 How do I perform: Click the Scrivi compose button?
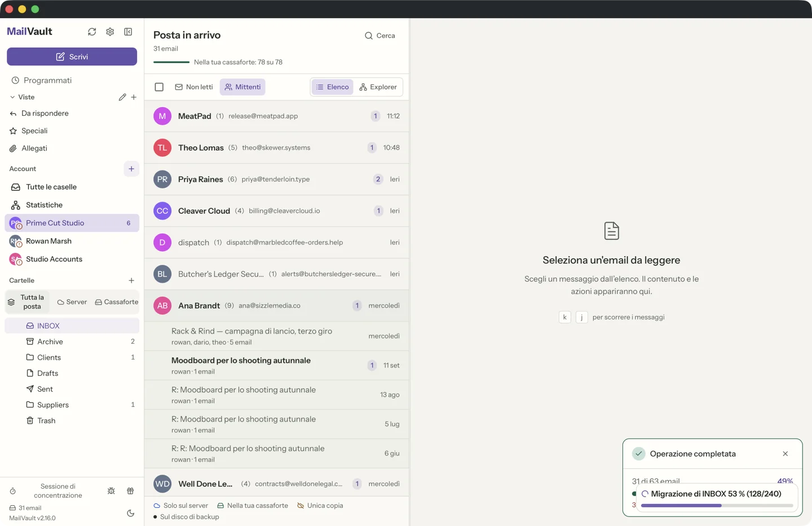click(x=72, y=56)
